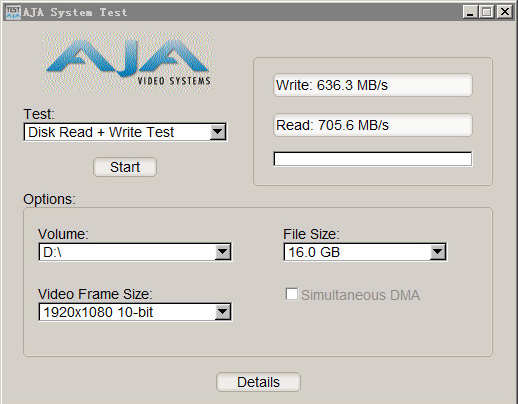Toggle the Simultaneous DMA checkbox
Image resolution: width=518 pixels, height=404 pixels.
pyautogui.click(x=292, y=294)
